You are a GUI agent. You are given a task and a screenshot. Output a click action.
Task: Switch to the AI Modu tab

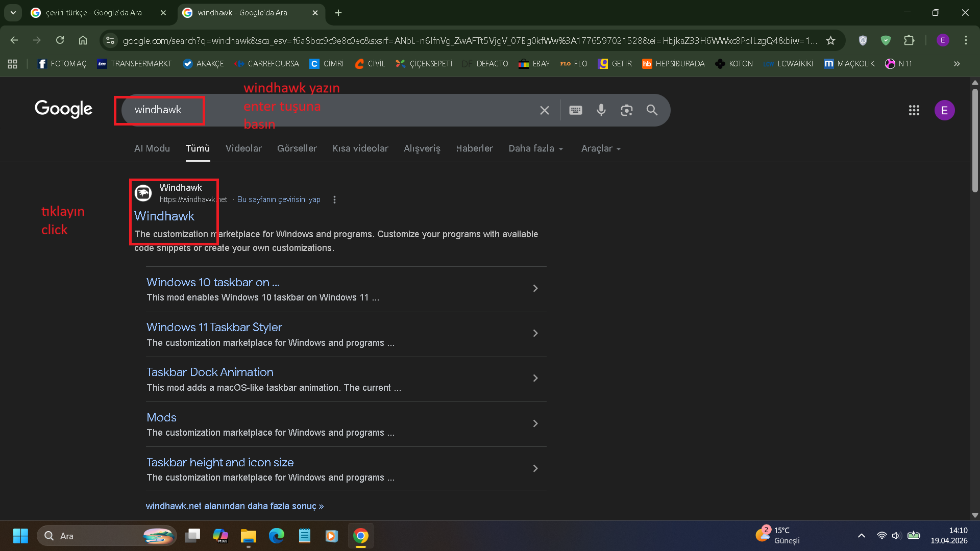point(152,148)
